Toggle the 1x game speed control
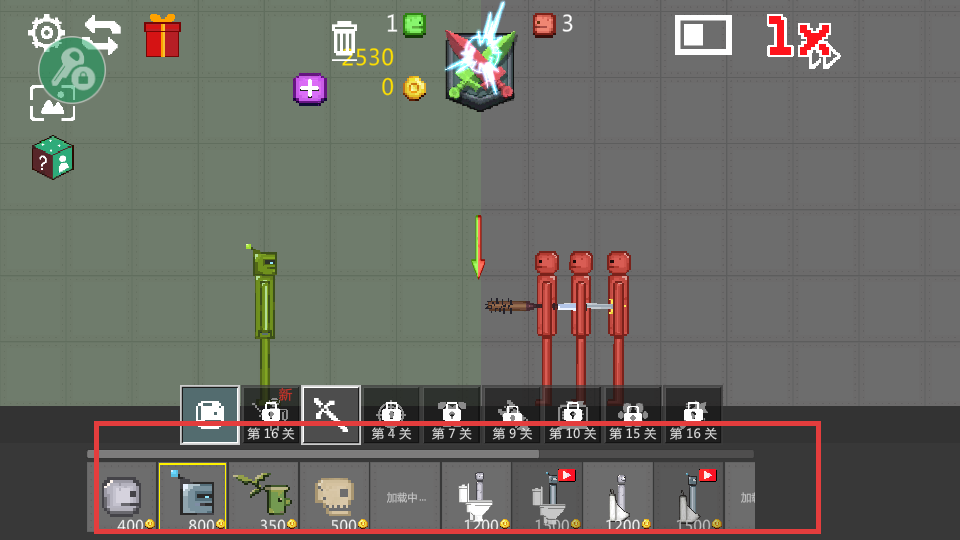Viewport: 960px width, 540px height. [x=802, y=40]
